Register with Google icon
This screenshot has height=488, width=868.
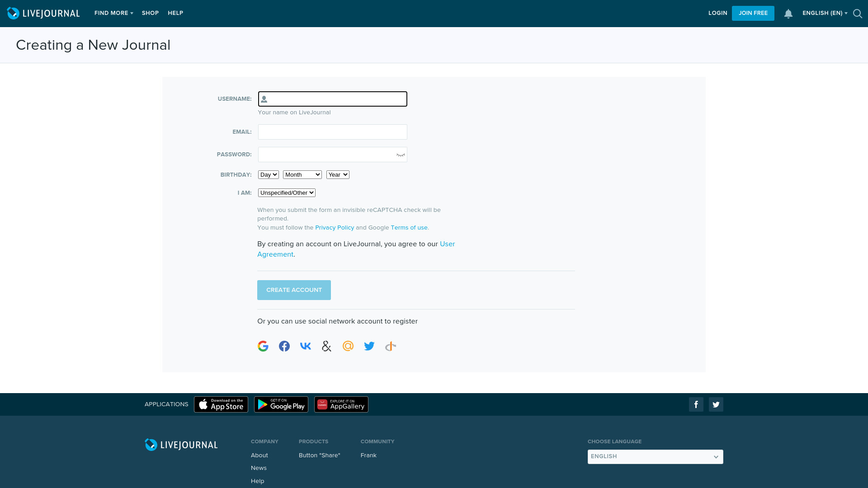tap(263, 346)
